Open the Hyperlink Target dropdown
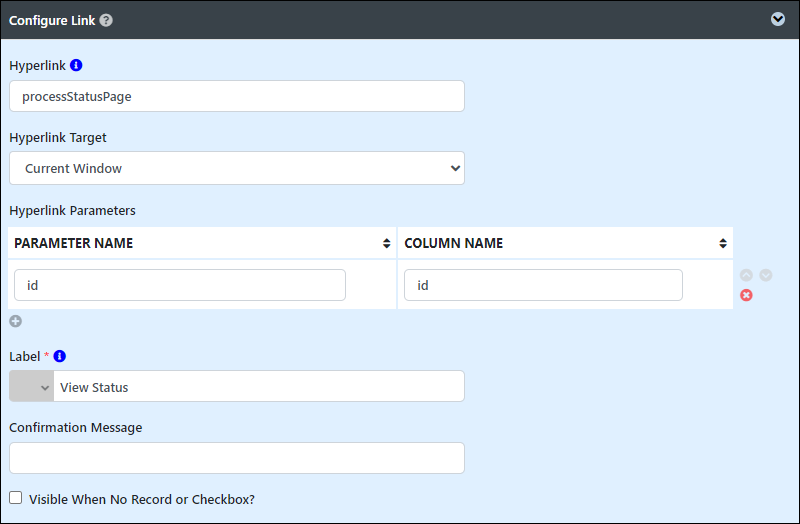The height and width of the screenshot is (524, 800). coord(237,168)
